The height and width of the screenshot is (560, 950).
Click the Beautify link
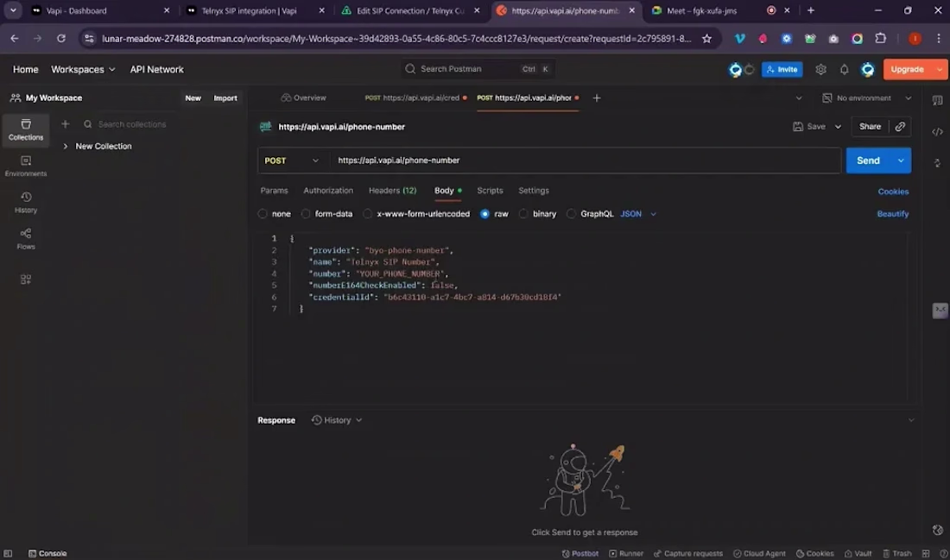coord(892,214)
